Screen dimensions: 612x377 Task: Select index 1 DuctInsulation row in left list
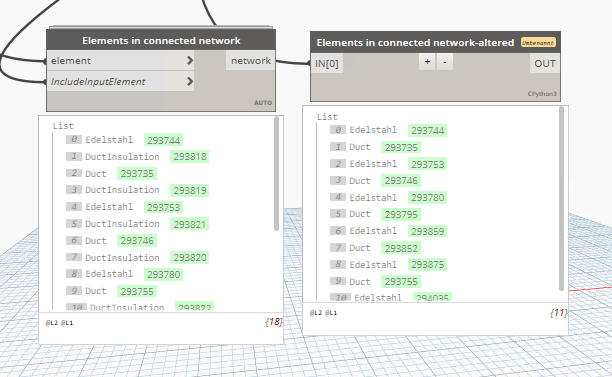[137, 157]
